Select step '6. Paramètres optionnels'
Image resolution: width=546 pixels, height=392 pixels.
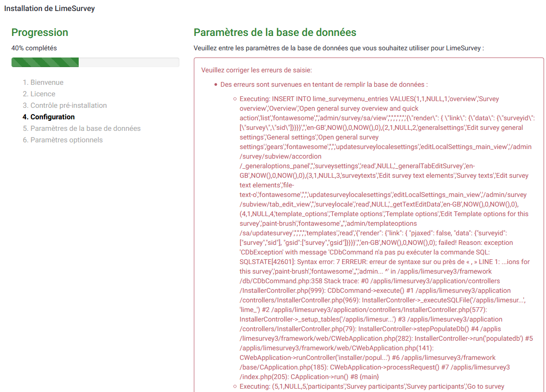coord(63,140)
